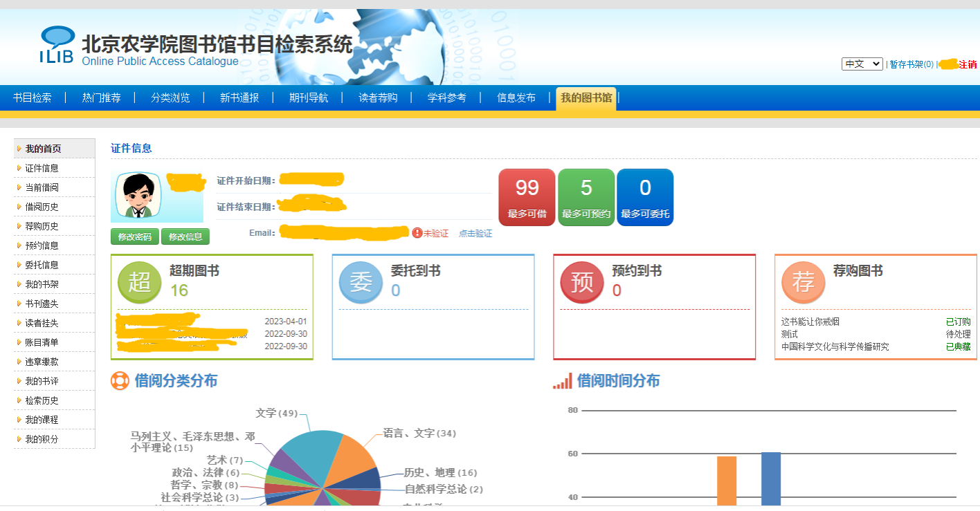The width and height of the screenshot is (980, 511).
Task: Click the 预约到书 heading
Action: tap(637, 271)
